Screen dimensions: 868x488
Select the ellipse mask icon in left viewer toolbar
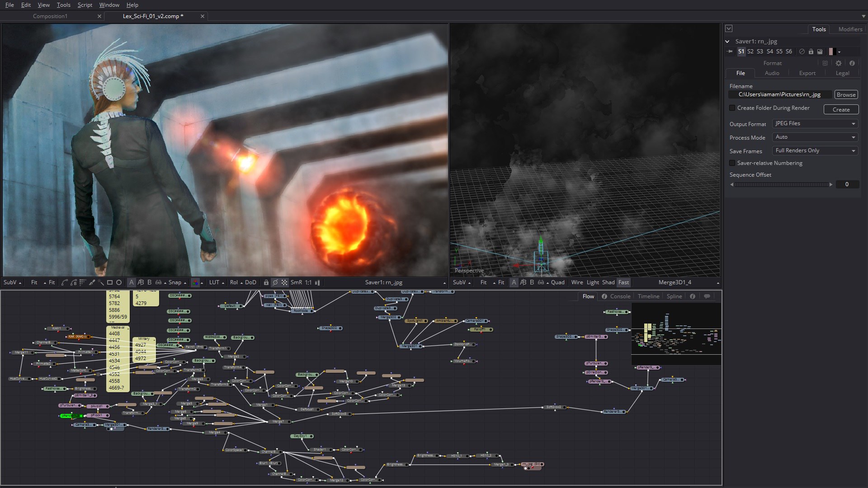119,282
